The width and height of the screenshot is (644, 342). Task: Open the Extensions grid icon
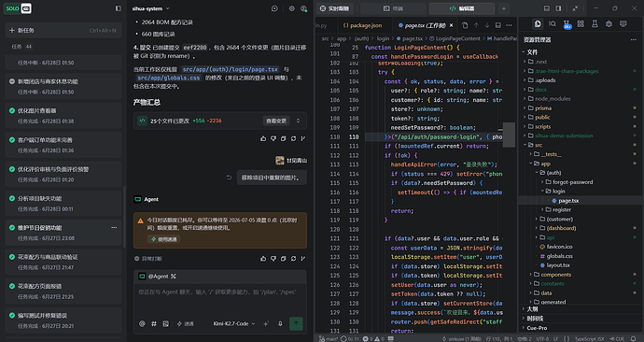click(x=581, y=24)
